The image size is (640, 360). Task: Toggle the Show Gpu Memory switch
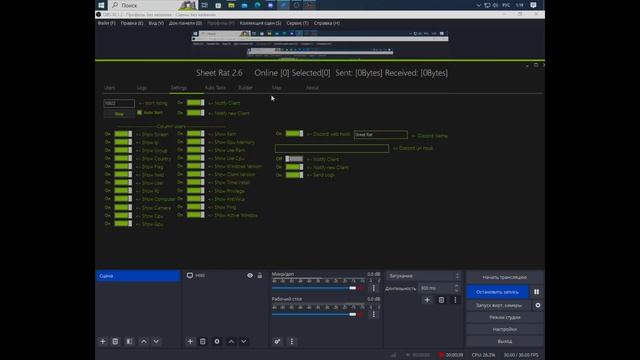coord(196,142)
